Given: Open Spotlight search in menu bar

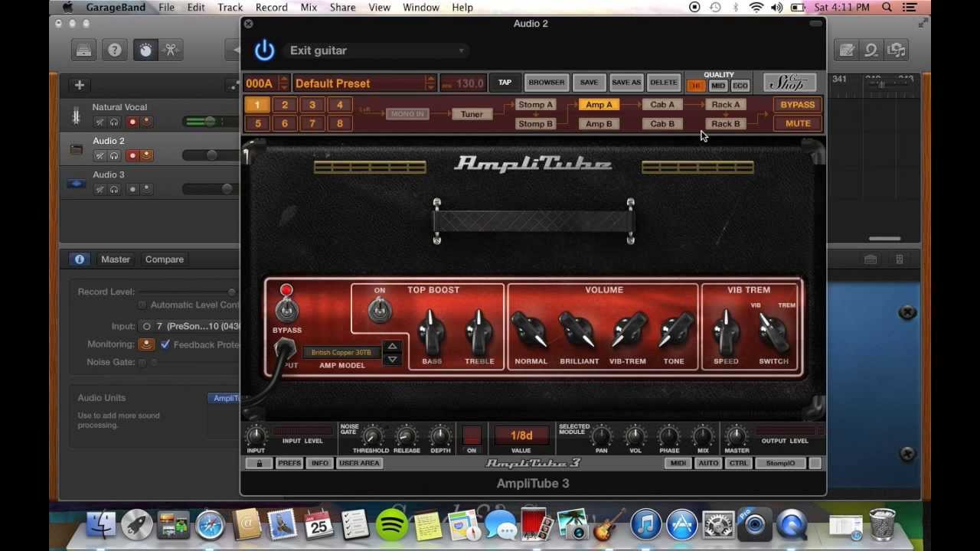Looking at the screenshot, I should [x=887, y=8].
